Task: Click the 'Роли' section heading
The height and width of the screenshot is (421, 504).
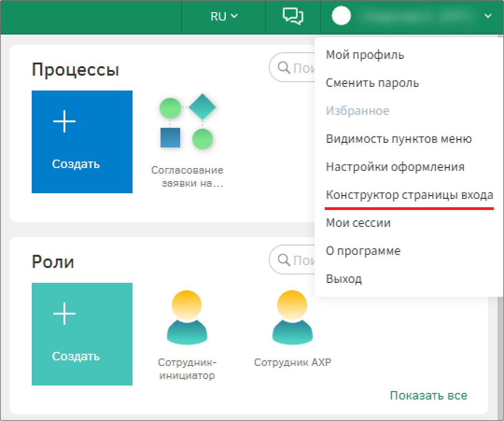Action: click(53, 261)
